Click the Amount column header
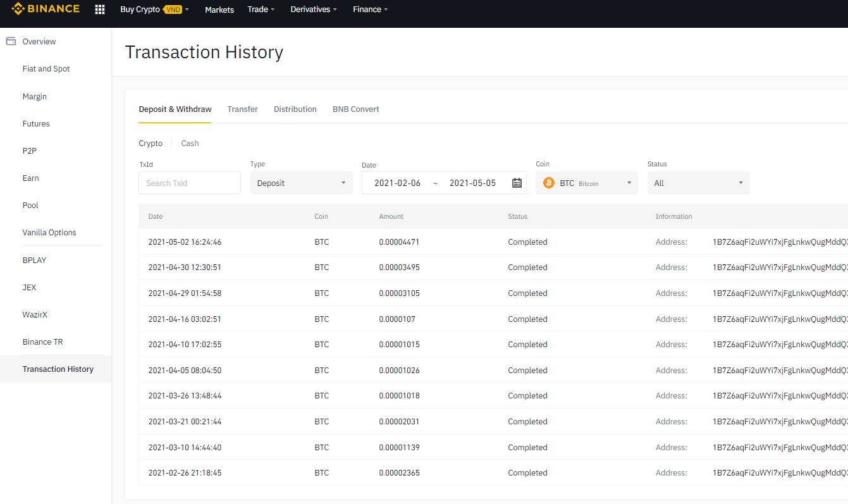The height and width of the screenshot is (504, 848). pyautogui.click(x=391, y=216)
